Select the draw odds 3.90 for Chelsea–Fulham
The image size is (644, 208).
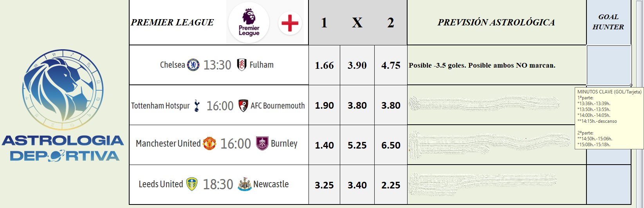[x=357, y=65]
